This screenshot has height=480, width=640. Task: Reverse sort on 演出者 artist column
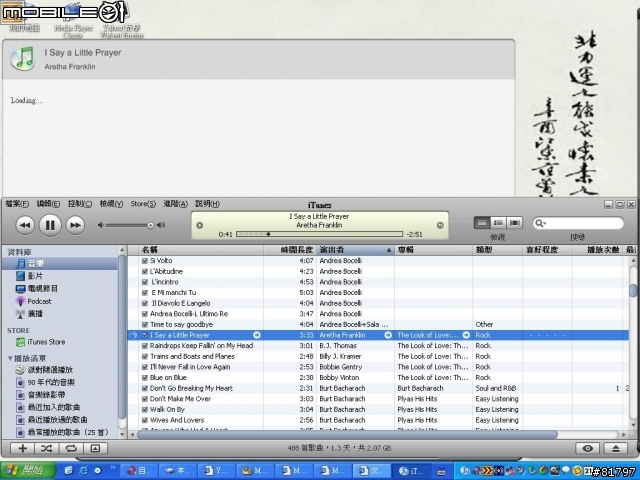355,250
